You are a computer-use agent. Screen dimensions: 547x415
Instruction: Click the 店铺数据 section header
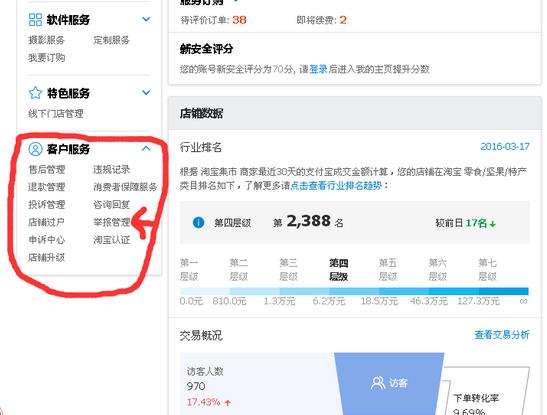coord(354,113)
